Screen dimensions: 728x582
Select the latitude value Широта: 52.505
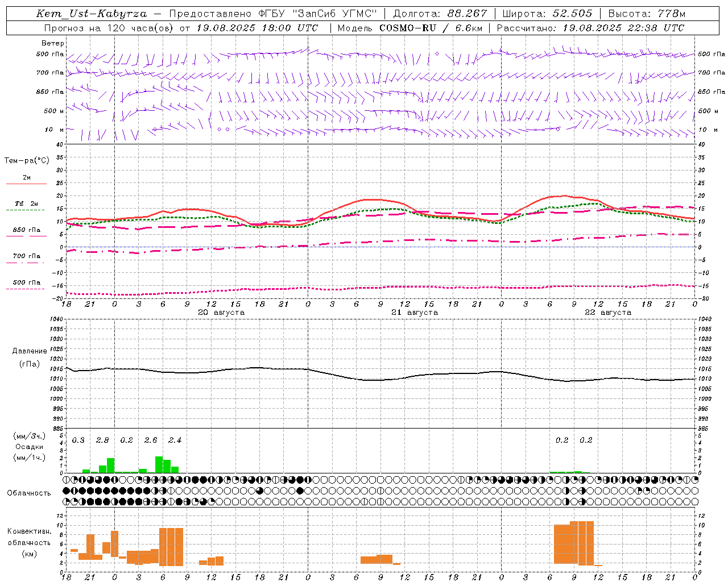(x=547, y=14)
